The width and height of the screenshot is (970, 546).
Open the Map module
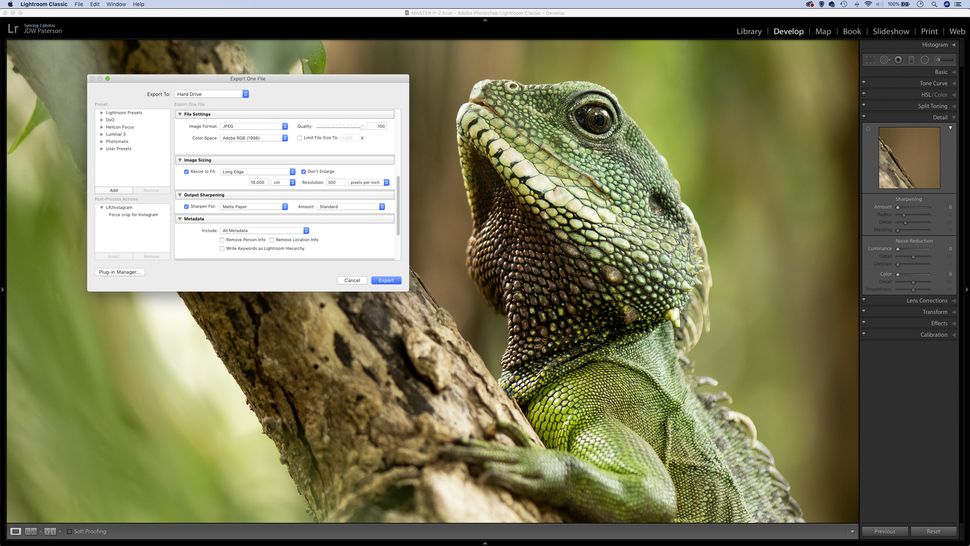[823, 31]
